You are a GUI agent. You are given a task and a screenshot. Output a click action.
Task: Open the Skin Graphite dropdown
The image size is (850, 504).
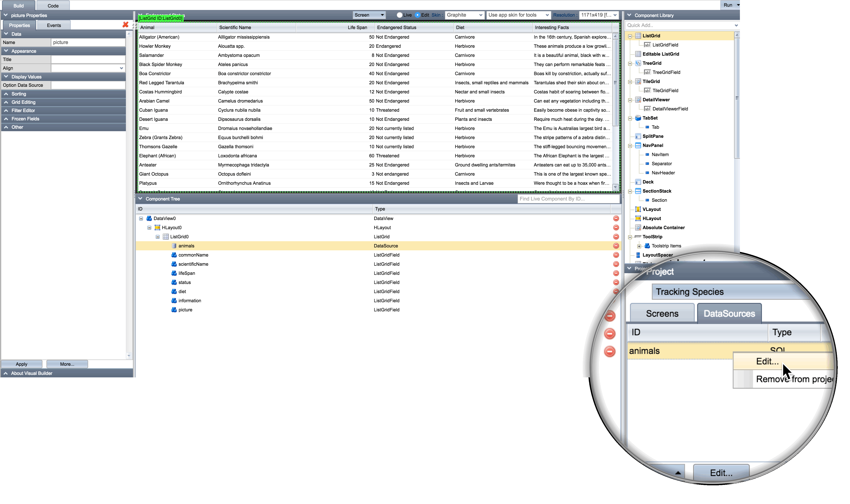[x=464, y=15]
